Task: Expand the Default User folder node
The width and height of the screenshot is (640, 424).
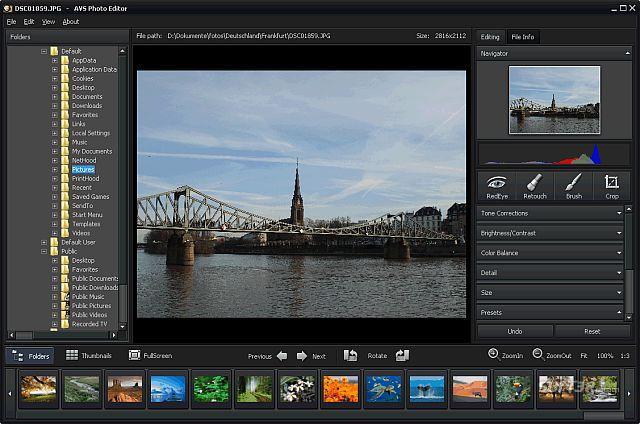Action: coord(44,242)
